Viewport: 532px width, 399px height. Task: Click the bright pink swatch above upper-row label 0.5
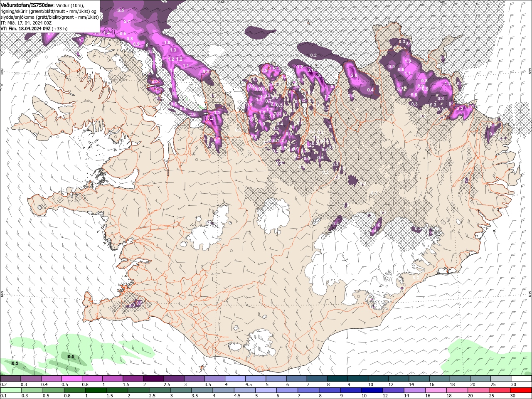[x=71, y=379]
